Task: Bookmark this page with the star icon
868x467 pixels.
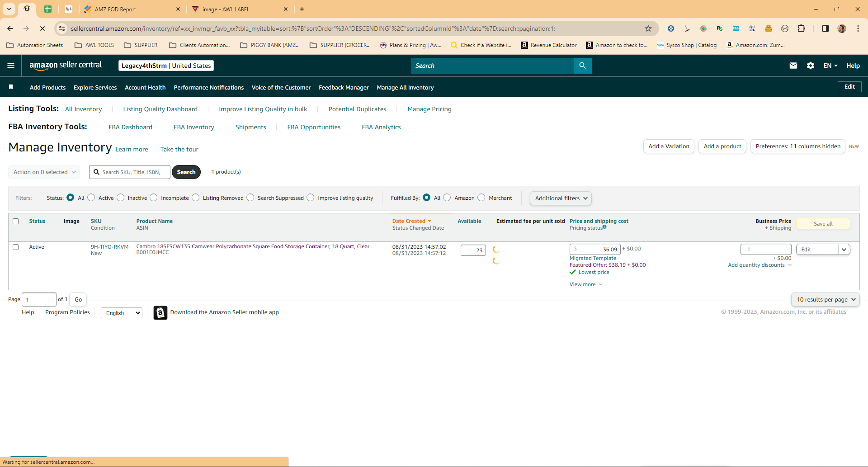Action: (648, 28)
